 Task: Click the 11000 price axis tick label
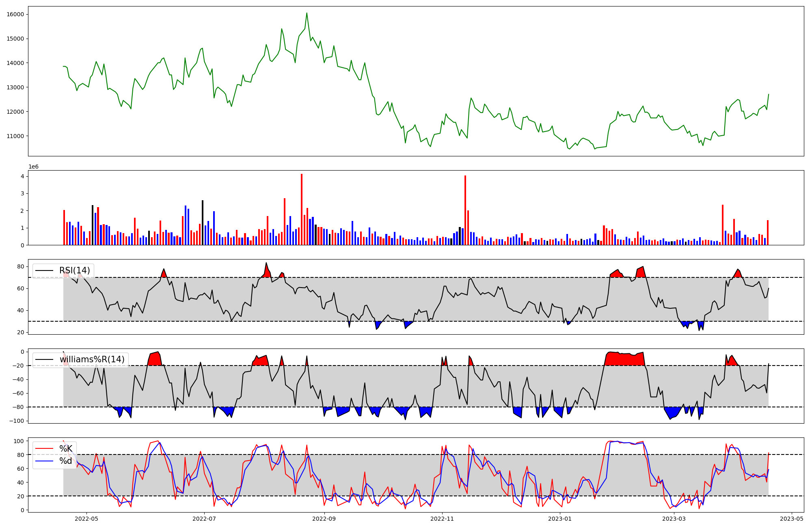point(15,136)
